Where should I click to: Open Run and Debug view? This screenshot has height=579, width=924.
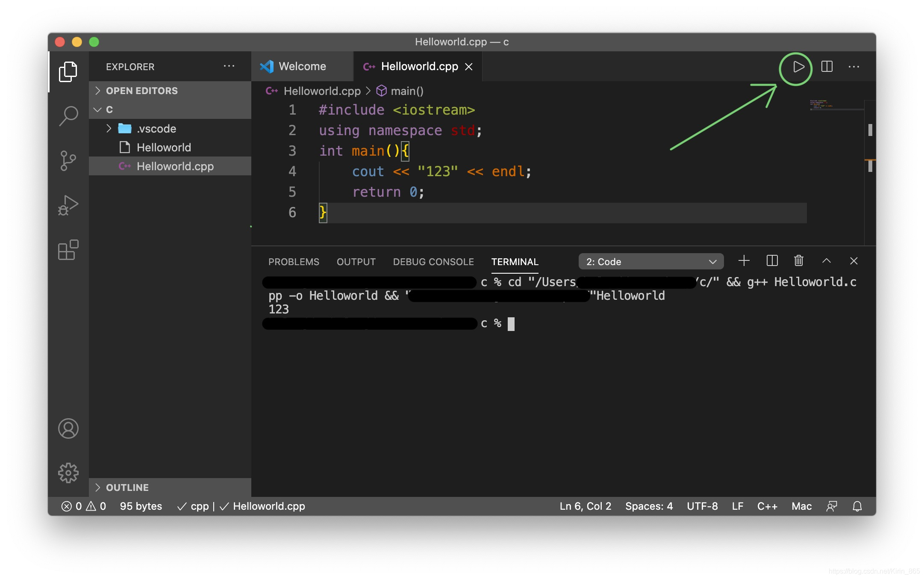click(68, 205)
